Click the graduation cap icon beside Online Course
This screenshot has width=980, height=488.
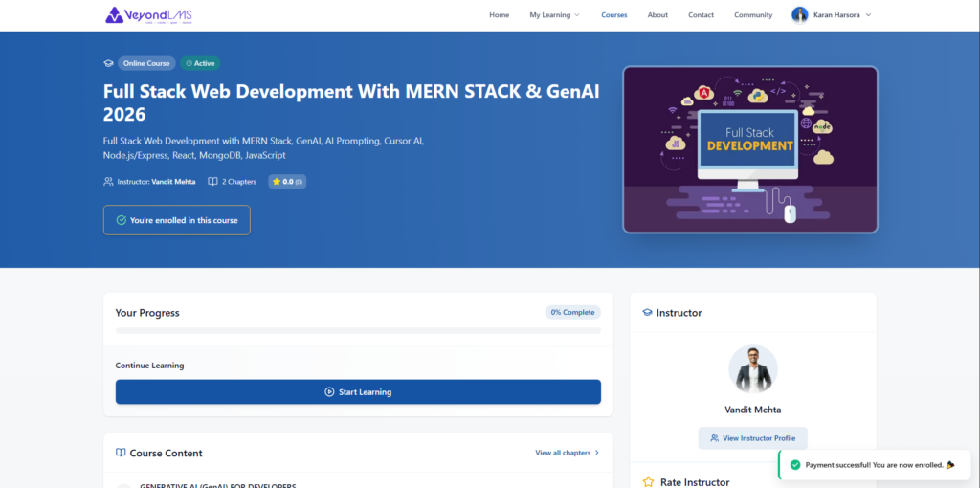click(109, 63)
